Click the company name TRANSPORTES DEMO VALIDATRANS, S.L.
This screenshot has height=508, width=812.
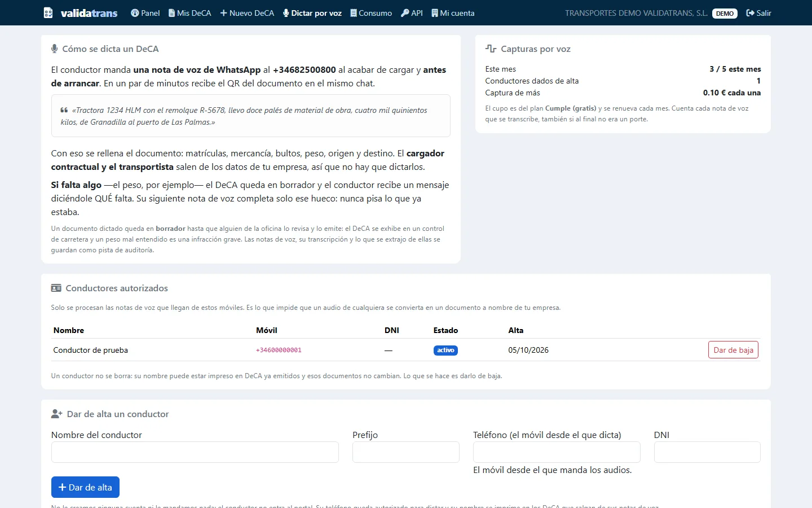637,13
